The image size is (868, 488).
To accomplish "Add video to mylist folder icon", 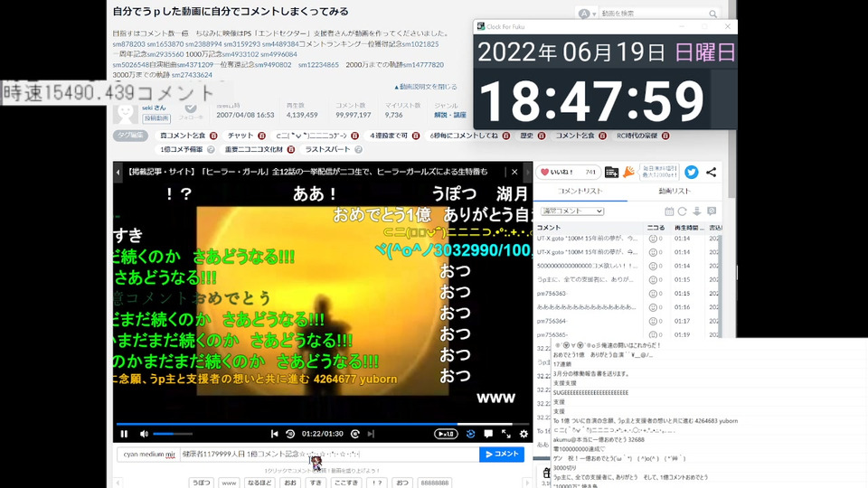I will pos(611,172).
